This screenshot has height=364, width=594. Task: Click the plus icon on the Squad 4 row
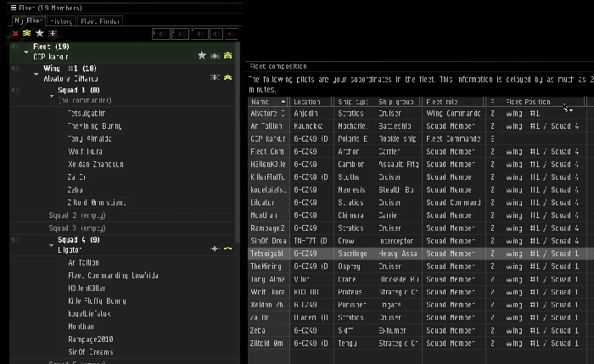click(x=215, y=249)
